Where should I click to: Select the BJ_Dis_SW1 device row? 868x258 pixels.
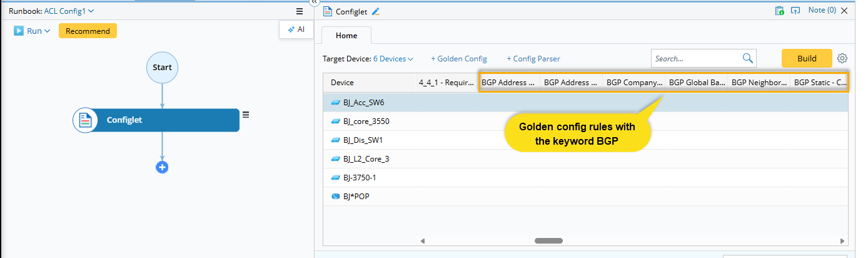[x=585, y=140]
